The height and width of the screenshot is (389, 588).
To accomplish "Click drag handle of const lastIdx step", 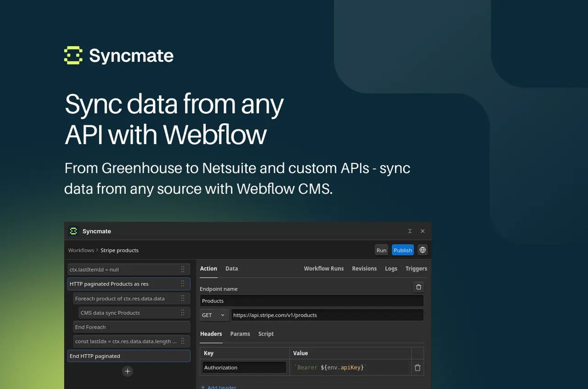I will [183, 341].
